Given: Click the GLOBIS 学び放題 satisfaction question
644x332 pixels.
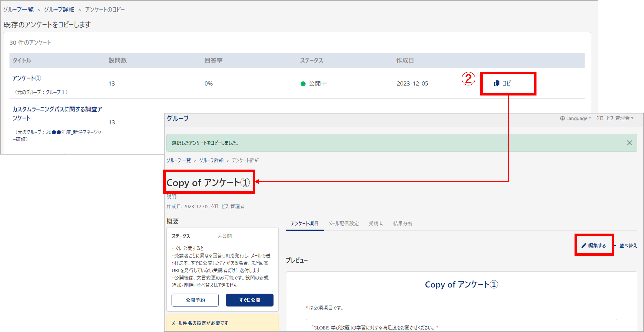Looking at the screenshot, I should pos(374,328).
